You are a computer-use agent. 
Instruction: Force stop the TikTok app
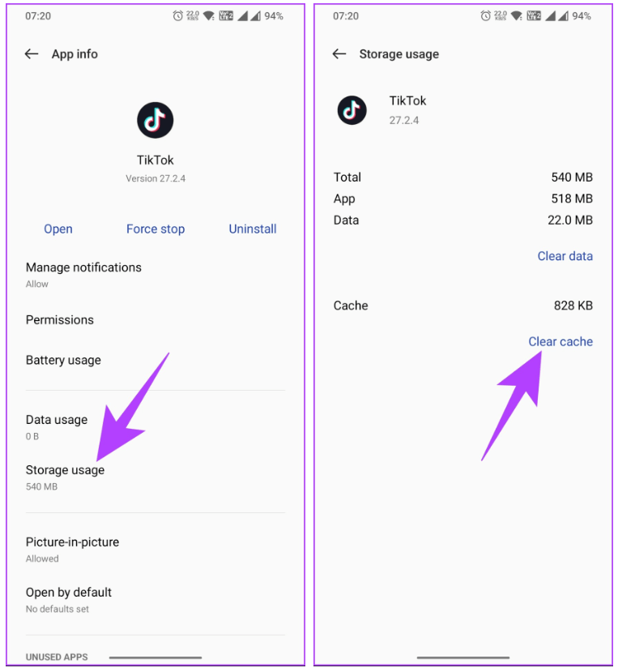click(156, 229)
